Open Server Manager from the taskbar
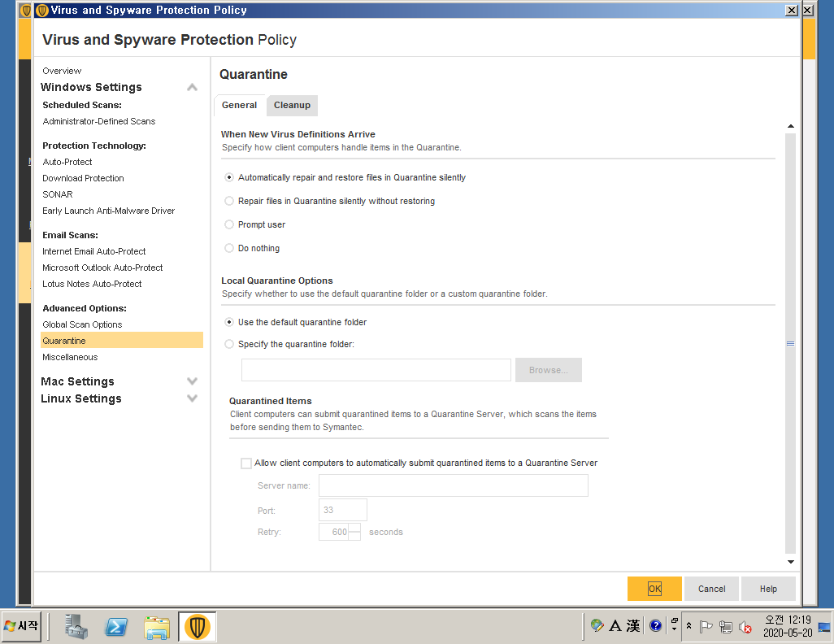Image resolution: width=834 pixels, height=644 pixels. tap(76, 626)
